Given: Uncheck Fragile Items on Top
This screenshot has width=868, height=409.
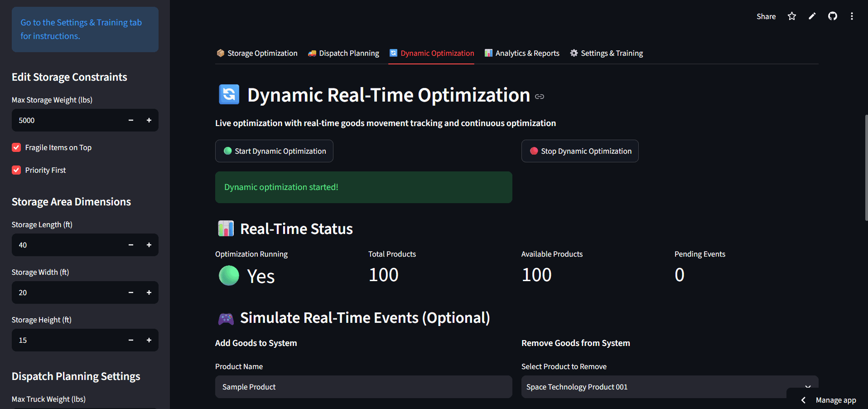Looking at the screenshot, I should pyautogui.click(x=16, y=147).
